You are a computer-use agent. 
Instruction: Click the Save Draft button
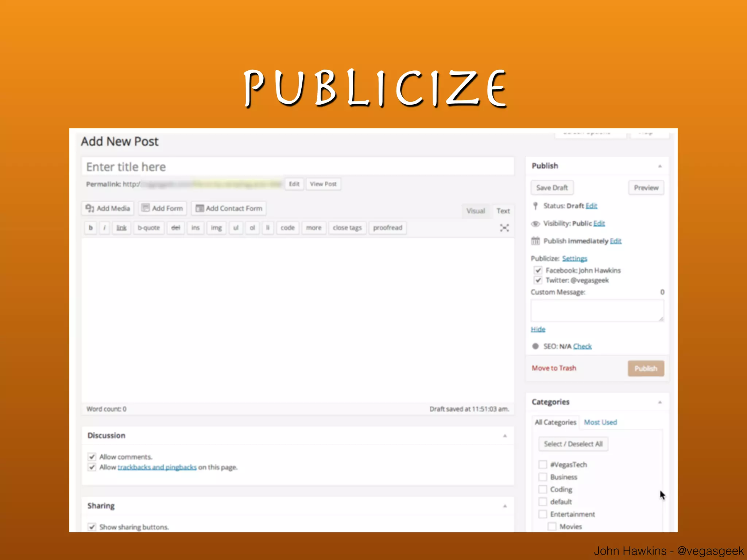(x=552, y=188)
